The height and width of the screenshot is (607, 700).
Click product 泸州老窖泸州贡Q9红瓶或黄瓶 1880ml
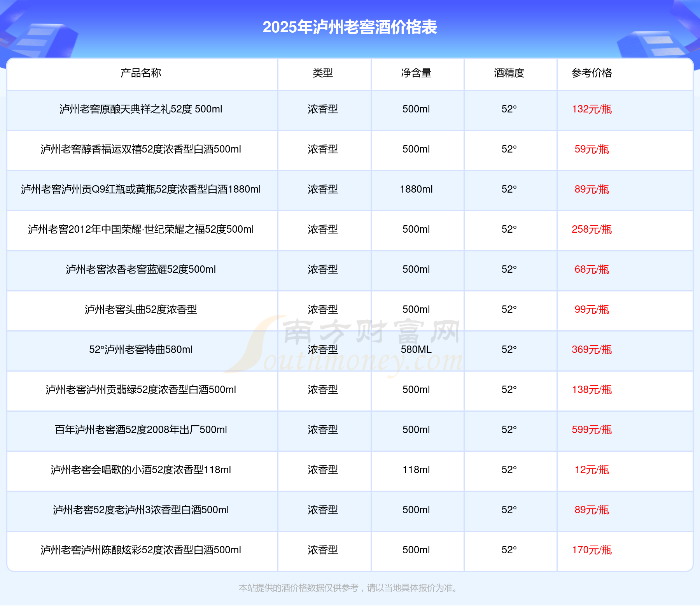[x=141, y=189]
